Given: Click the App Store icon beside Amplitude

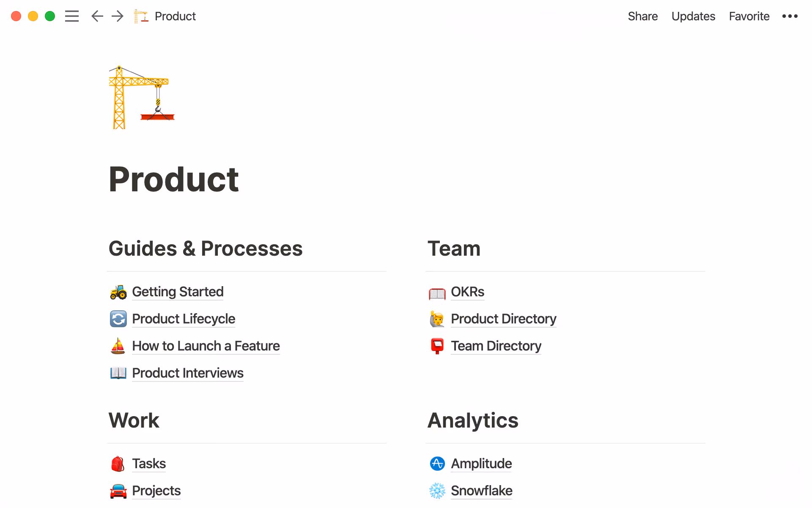Looking at the screenshot, I should point(437,464).
